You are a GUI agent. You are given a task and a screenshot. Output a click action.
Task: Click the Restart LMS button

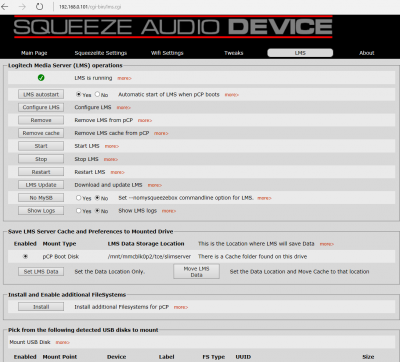coord(41,172)
